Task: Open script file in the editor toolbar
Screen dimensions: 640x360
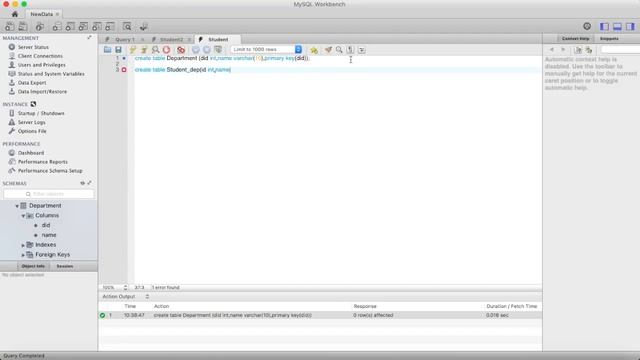Action: pyautogui.click(x=107, y=50)
